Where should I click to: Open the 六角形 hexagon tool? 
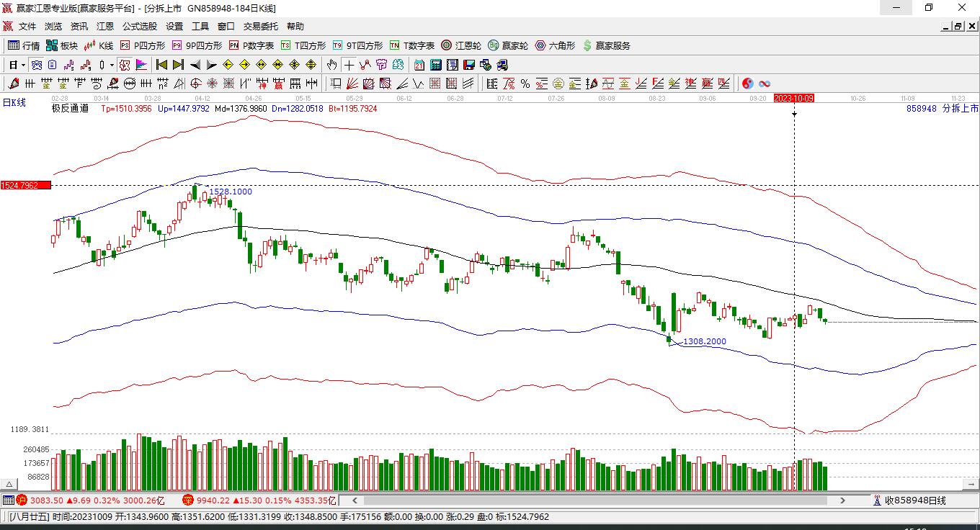click(555, 45)
